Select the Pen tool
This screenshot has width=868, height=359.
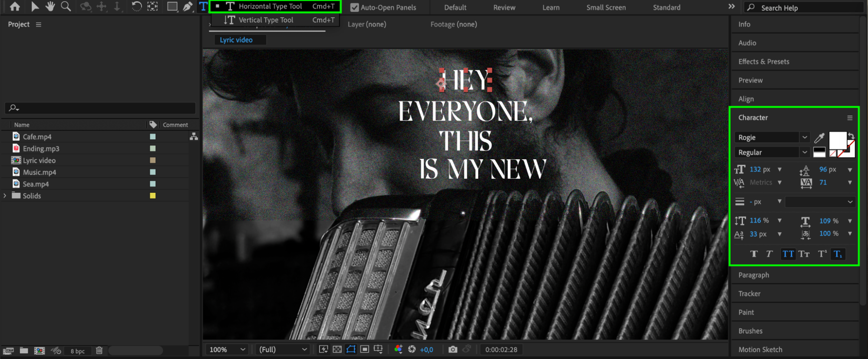point(188,7)
